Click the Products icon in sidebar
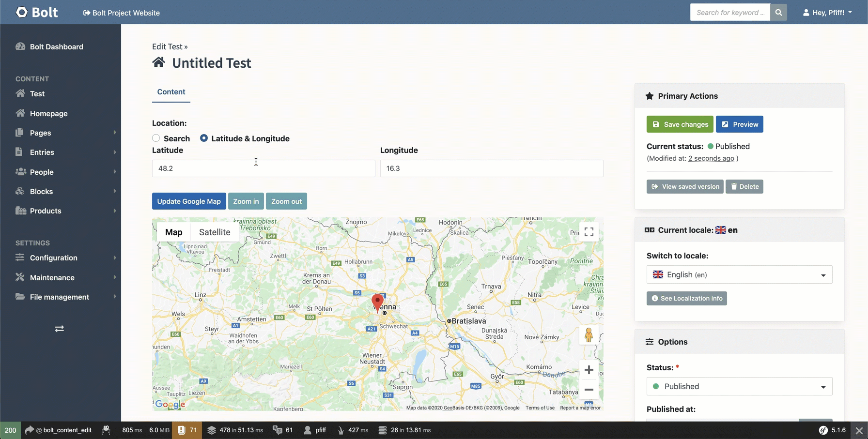Screen dimensions: 868x439 pos(20,211)
